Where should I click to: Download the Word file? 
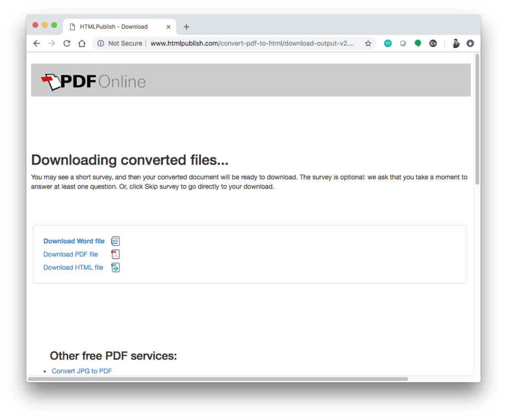[x=74, y=241]
